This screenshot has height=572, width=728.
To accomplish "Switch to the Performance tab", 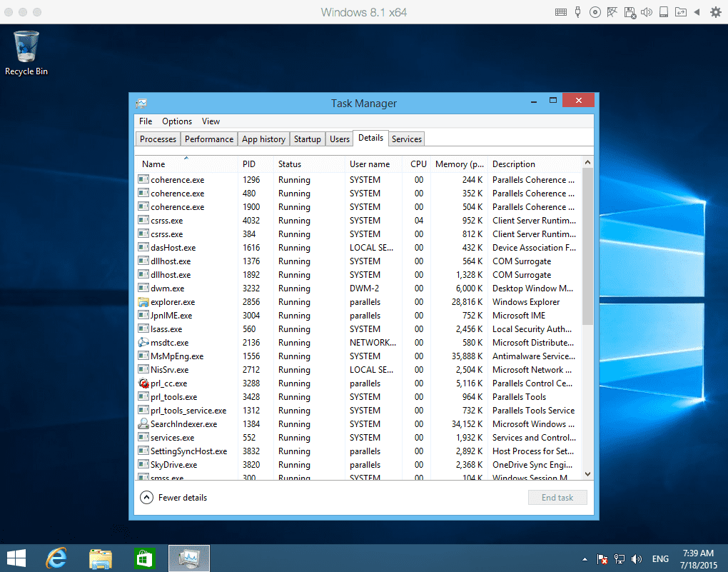I will 209,139.
